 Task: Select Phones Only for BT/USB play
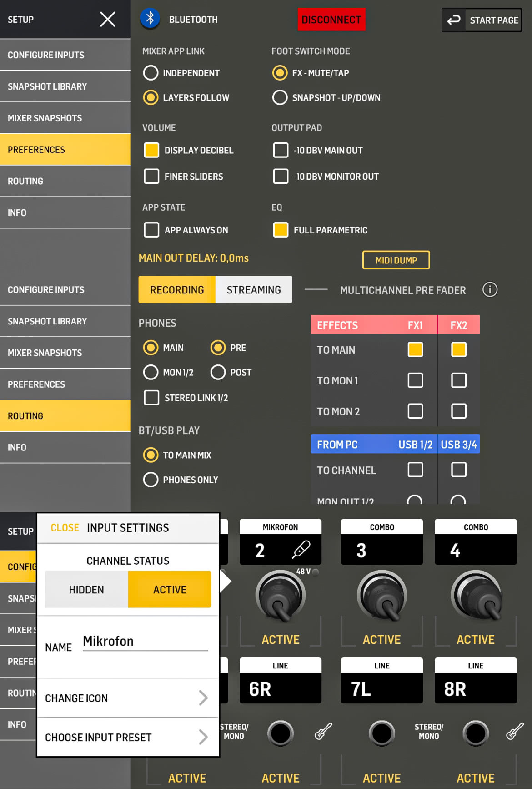pos(151,480)
